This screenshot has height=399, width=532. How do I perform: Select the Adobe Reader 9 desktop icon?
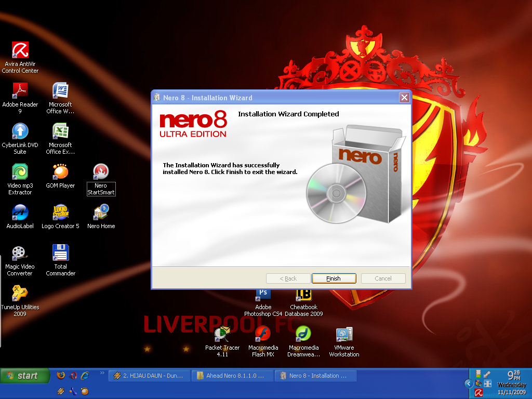[20, 98]
